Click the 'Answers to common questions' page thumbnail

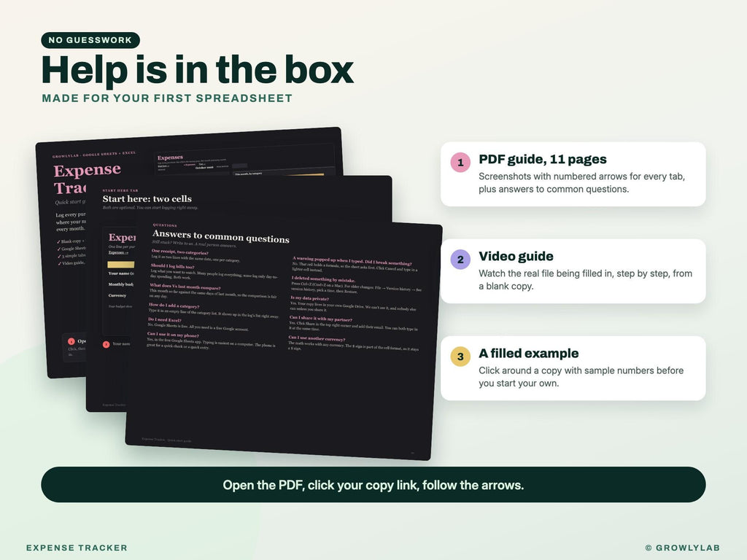pyautogui.click(x=284, y=341)
